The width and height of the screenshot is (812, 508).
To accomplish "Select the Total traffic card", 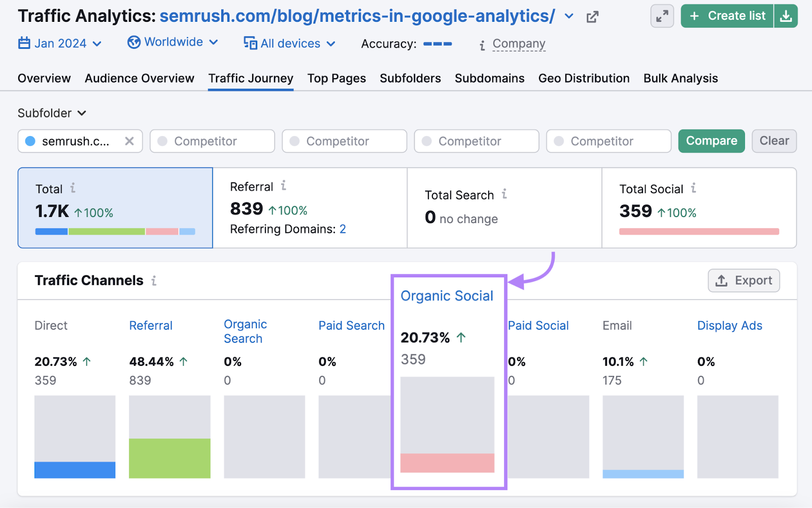I will [115, 208].
